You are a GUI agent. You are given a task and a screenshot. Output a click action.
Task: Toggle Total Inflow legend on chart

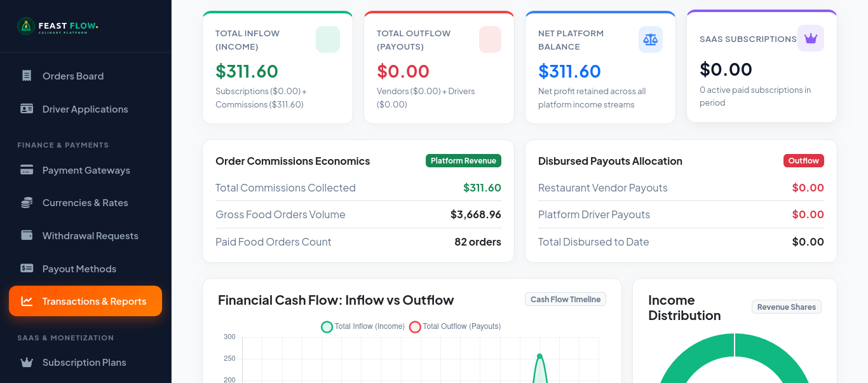363,326
